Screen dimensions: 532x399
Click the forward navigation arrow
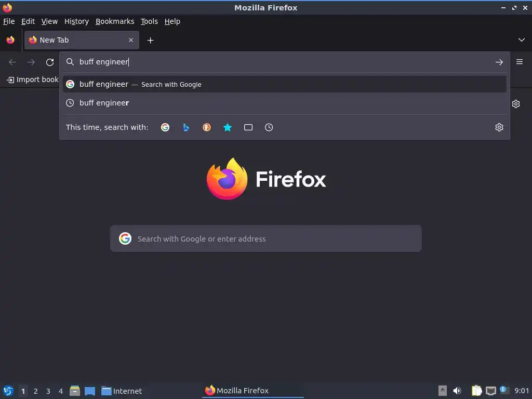tap(31, 62)
